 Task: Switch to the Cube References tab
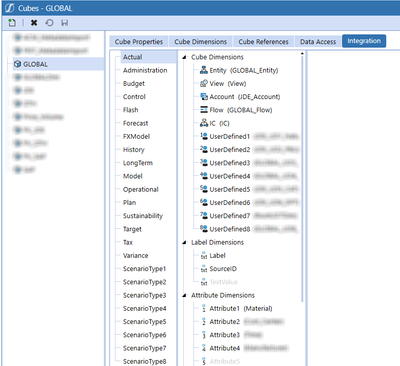(x=263, y=42)
